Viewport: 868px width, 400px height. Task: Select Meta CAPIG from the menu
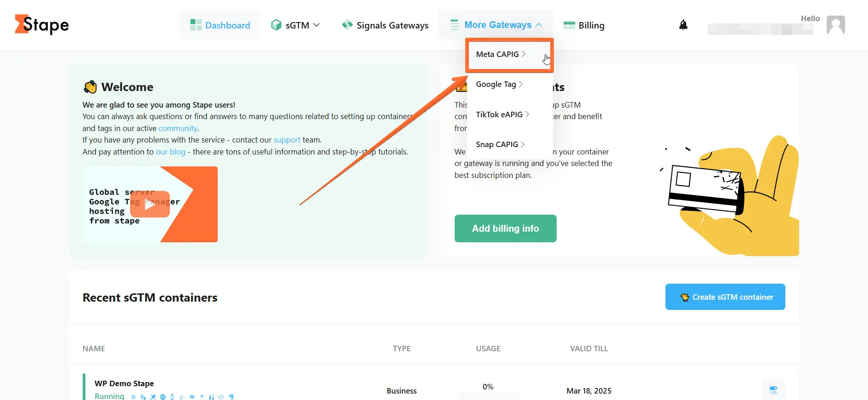497,54
